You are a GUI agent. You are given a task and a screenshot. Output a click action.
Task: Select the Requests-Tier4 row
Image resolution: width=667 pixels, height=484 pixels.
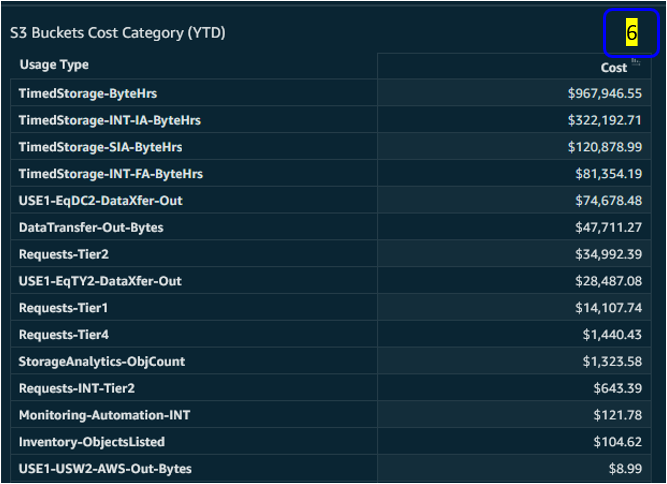tap(331, 334)
